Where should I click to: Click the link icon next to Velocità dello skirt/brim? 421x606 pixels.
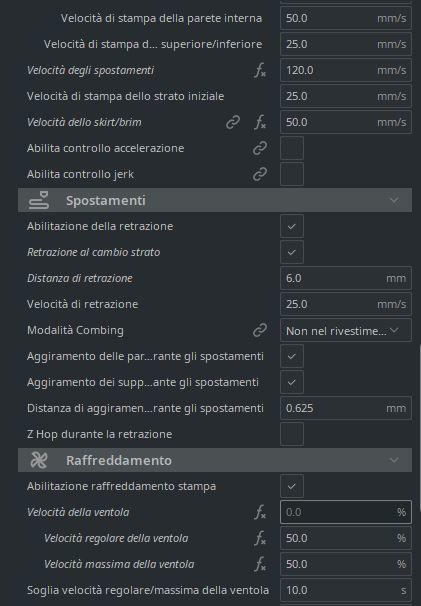[233, 122]
